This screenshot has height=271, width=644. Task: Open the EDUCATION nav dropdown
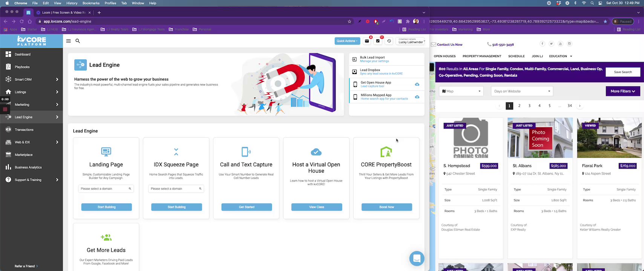[x=560, y=56]
